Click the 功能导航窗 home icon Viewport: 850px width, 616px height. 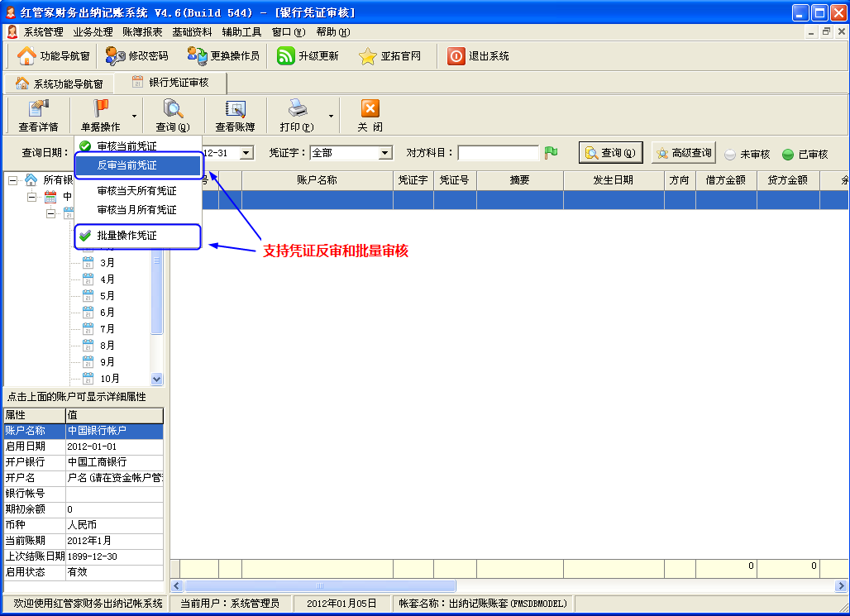click(27, 56)
